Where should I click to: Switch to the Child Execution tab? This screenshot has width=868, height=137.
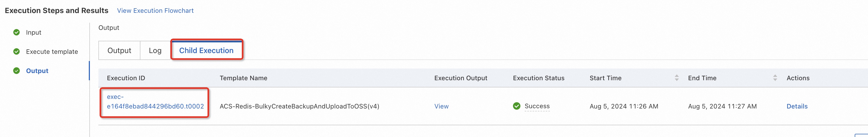(206, 51)
